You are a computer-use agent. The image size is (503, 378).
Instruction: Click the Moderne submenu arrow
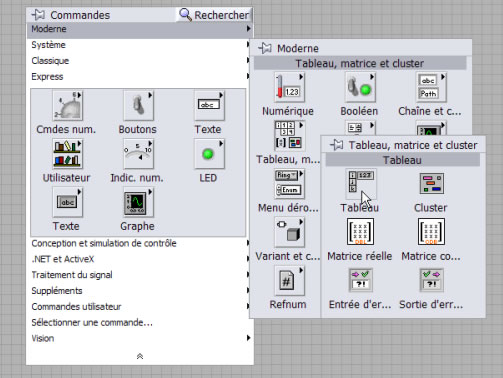coord(248,29)
